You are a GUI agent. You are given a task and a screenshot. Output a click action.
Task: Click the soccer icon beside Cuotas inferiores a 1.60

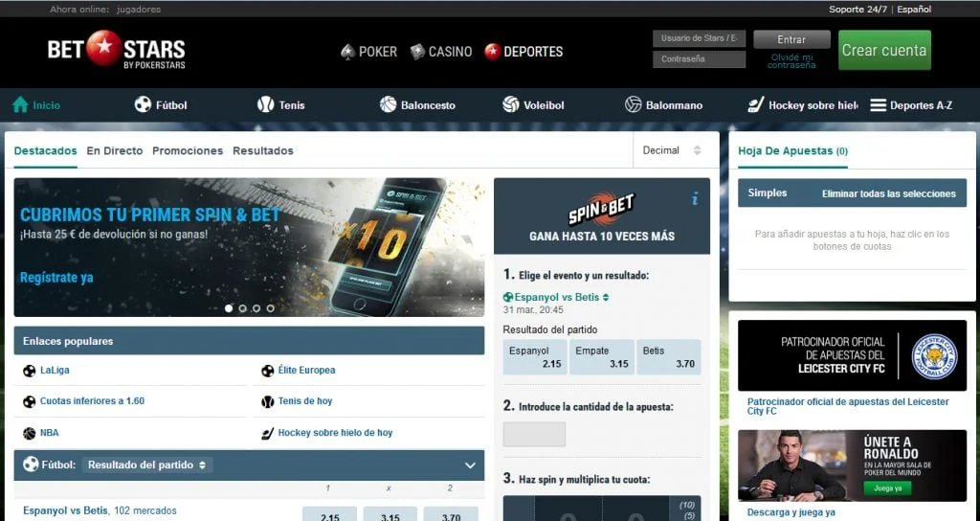(x=30, y=401)
